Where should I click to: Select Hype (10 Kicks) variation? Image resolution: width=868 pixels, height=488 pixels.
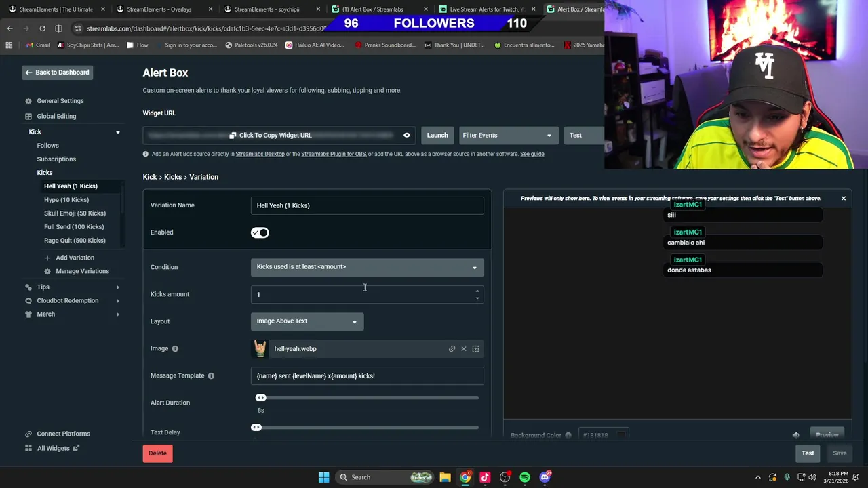point(66,200)
